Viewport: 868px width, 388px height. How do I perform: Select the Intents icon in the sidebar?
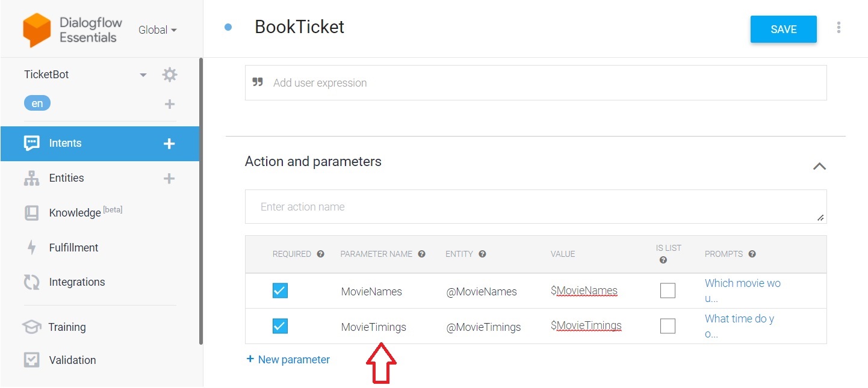pos(31,143)
